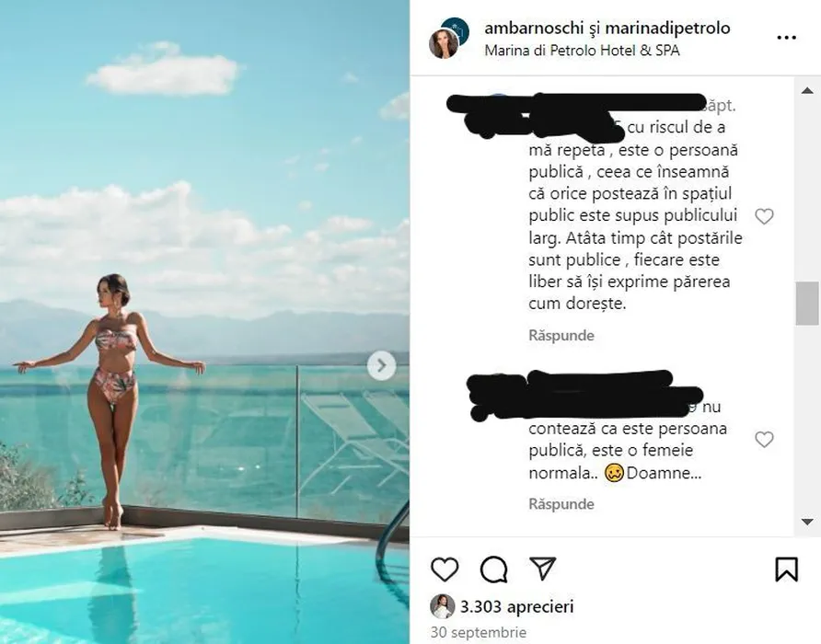
Task: View the 3.303 aprecieri likes list
Action: pos(516,607)
